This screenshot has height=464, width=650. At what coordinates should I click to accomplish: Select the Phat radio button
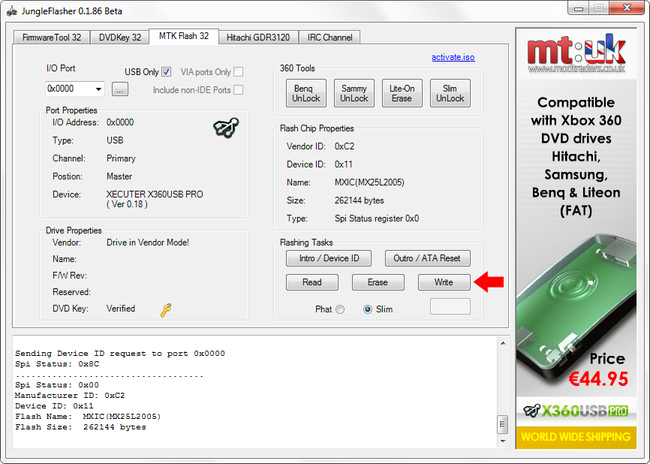tap(340, 309)
